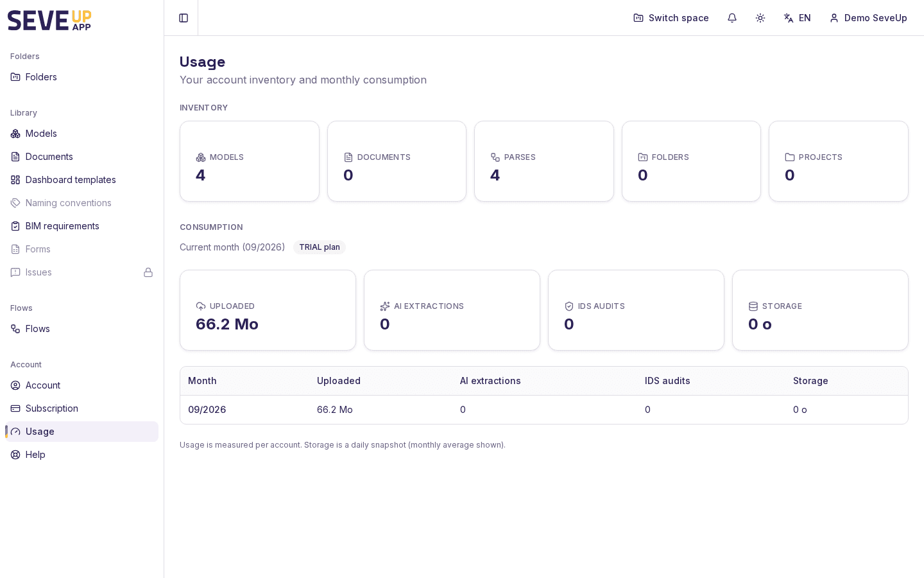Click the Switch space button
The image size is (924, 578).
(671, 18)
